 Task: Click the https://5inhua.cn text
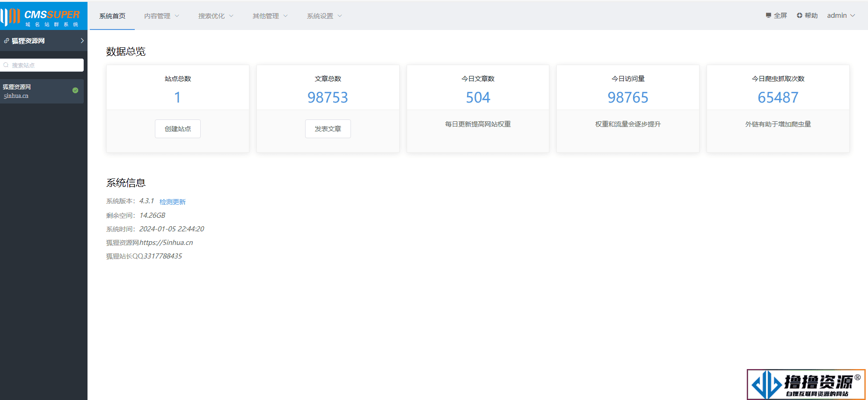tap(166, 243)
